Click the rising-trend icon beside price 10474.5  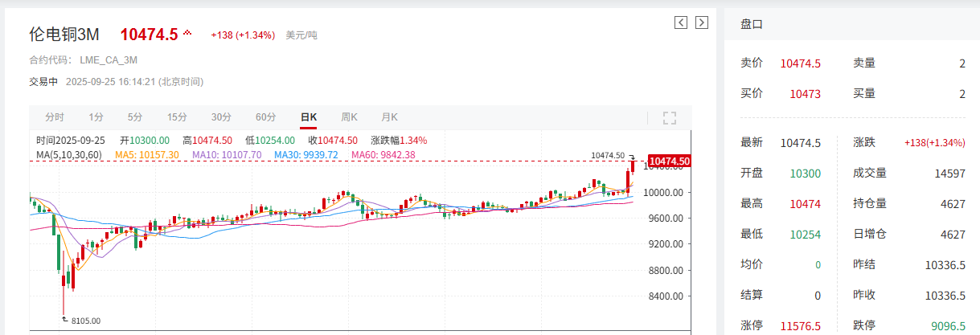tap(188, 34)
